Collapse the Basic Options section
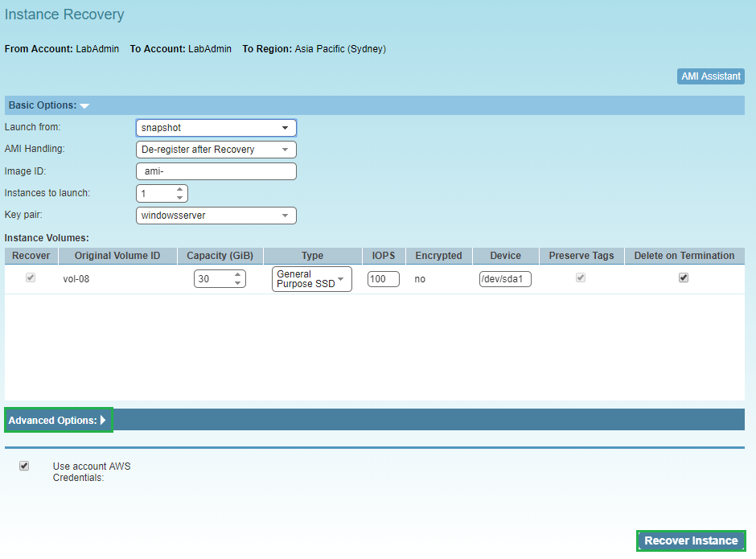The height and width of the screenshot is (559, 756). (48, 105)
